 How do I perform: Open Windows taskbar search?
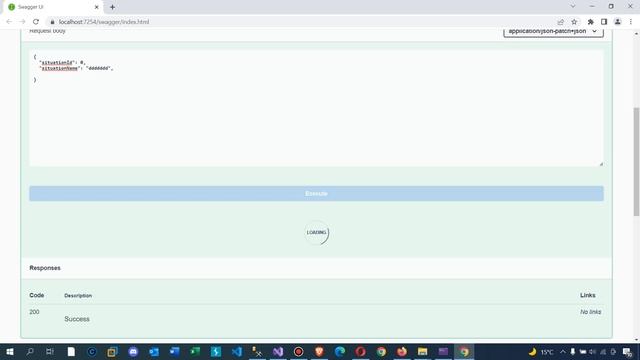coord(30,351)
